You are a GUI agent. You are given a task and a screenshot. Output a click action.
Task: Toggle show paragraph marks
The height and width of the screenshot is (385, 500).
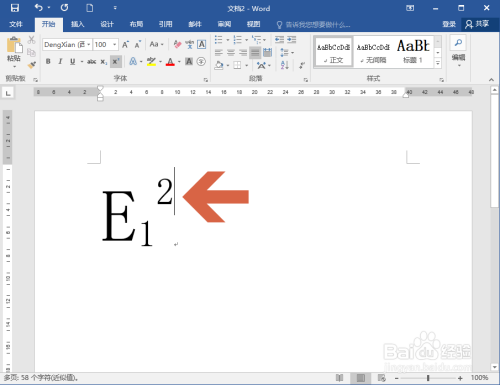pos(302,65)
